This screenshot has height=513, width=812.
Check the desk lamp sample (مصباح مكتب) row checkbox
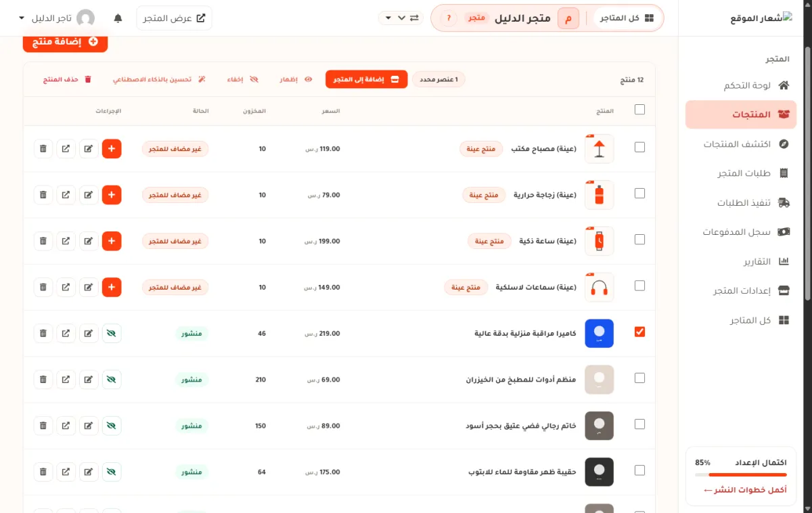point(639,147)
